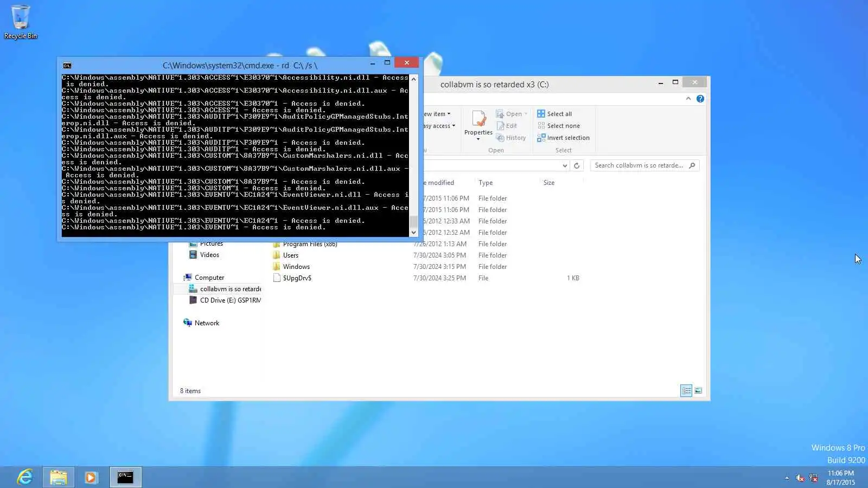Screen dimensions: 868x488
Task: Switch to the Command Prompt taskbar button
Action: [125, 477]
